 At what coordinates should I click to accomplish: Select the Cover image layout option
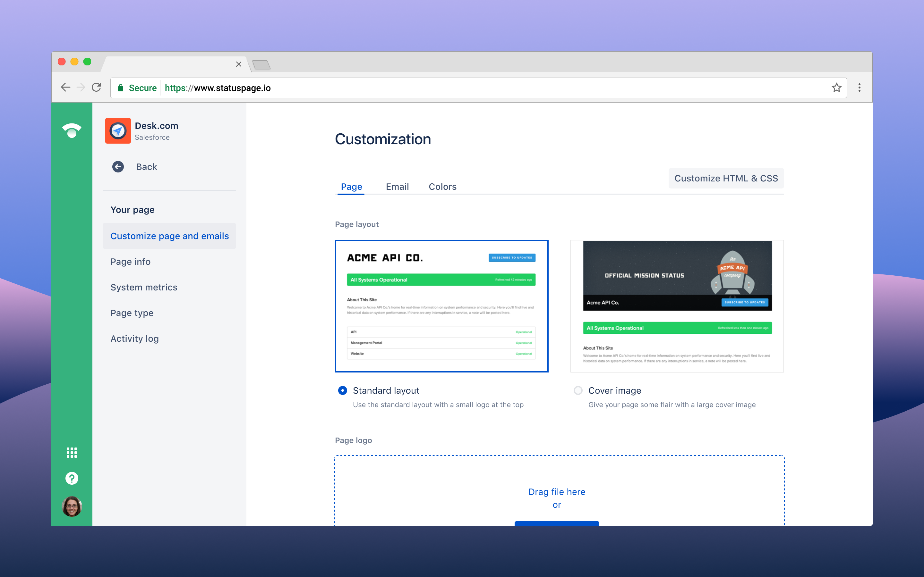coord(578,390)
